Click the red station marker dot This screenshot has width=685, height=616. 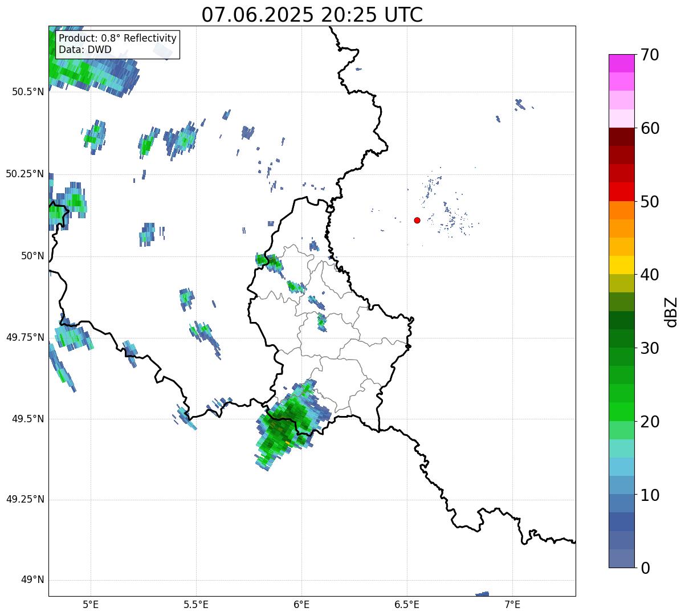click(x=417, y=220)
